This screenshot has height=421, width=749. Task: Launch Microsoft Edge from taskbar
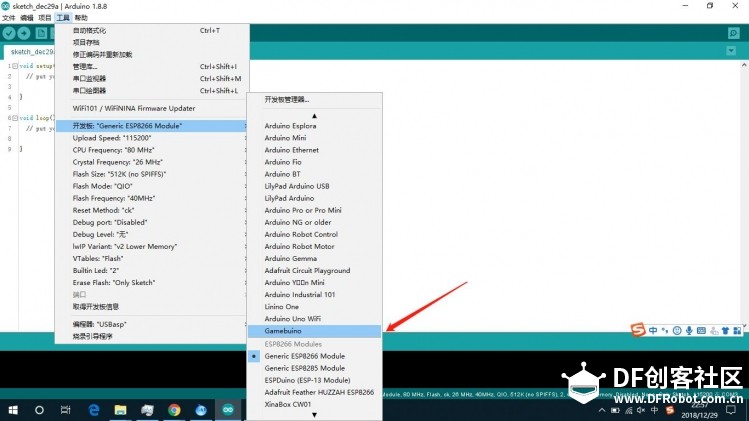(94, 410)
